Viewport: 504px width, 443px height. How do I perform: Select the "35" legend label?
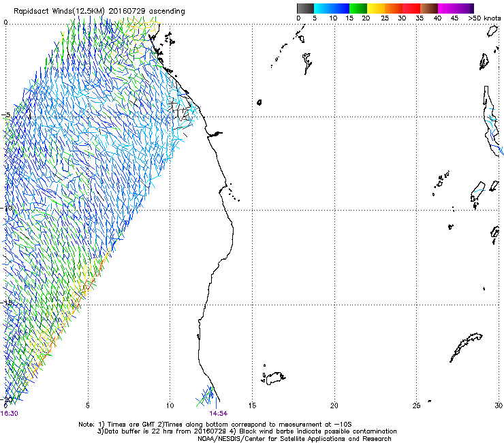420,18
